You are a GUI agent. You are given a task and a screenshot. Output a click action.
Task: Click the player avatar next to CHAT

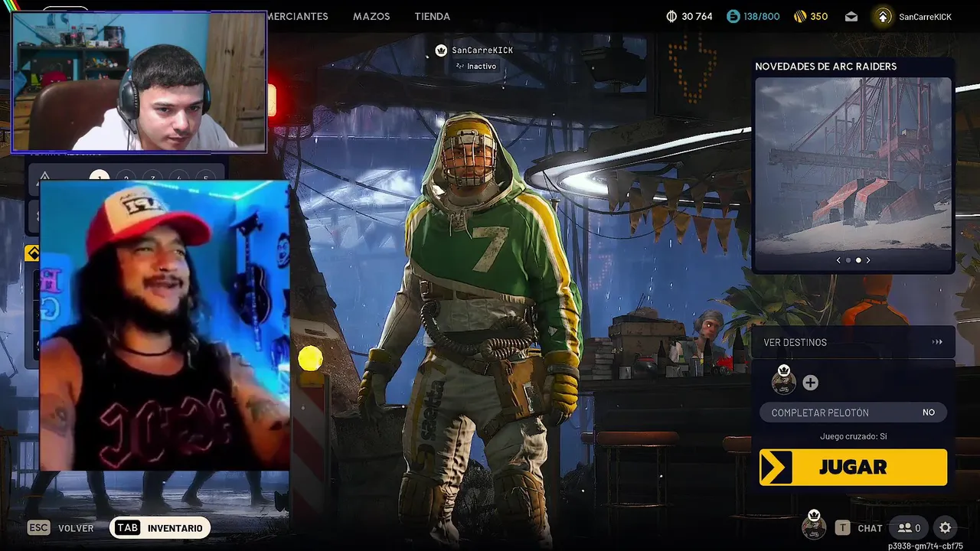pyautogui.click(x=814, y=526)
